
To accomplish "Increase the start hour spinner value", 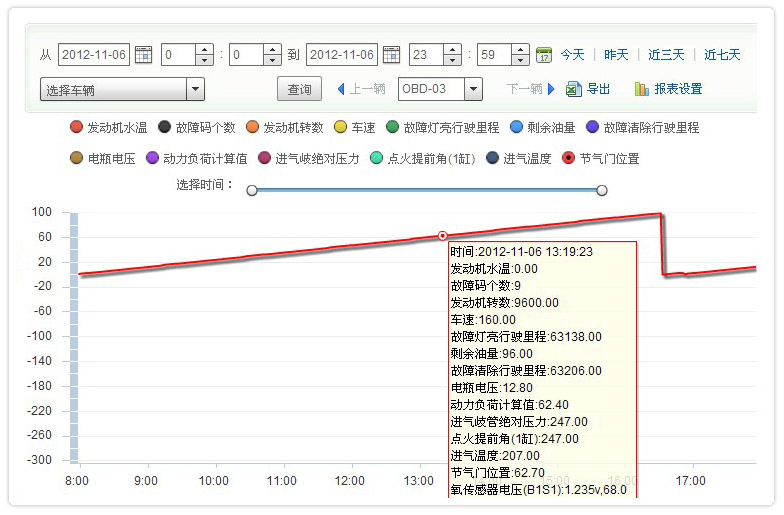I will click(x=204, y=50).
